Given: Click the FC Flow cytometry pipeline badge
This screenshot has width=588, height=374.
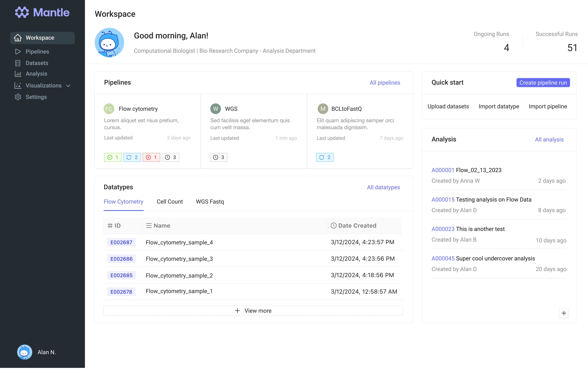Looking at the screenshot, I should (x=109, y=109).
